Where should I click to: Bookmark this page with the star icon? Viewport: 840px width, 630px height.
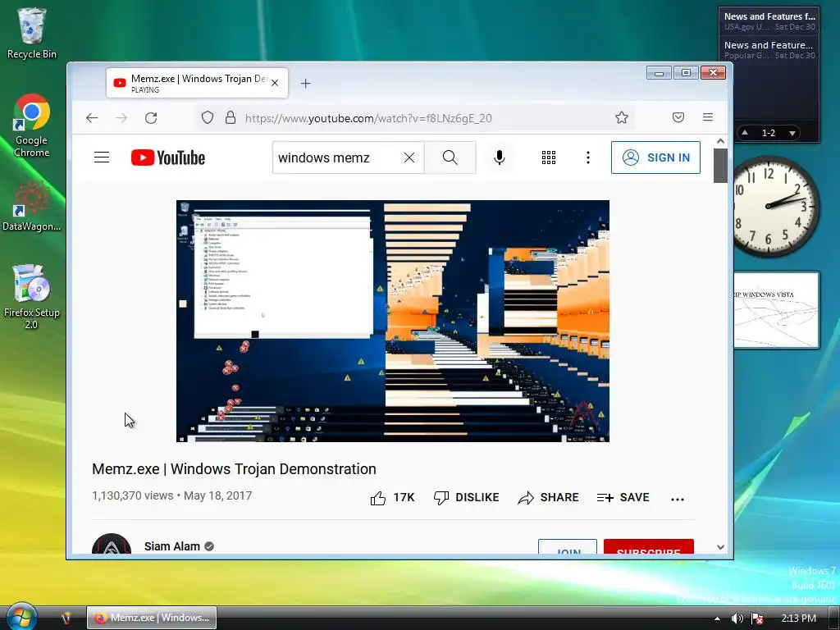[x=622, y=118]
